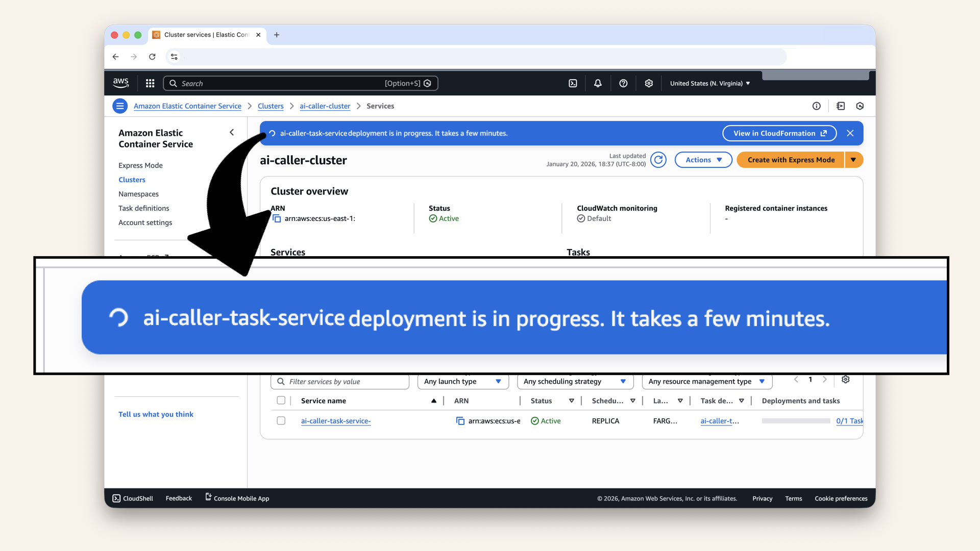Toggle the select-all services header checkbox
The image size is (980, 551).
point(281,400)
